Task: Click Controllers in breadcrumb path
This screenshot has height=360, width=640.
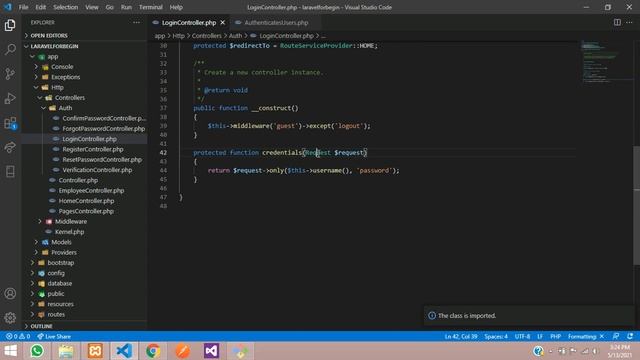Action: pos(207,36)
